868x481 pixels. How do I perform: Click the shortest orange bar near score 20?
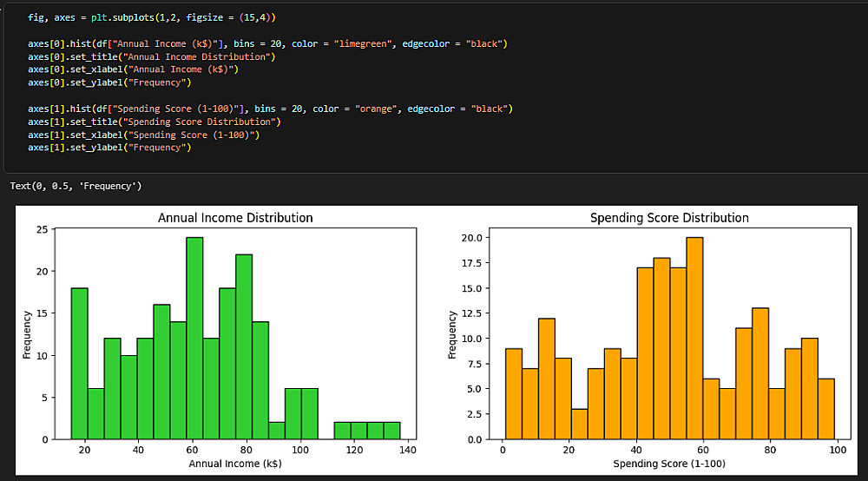[x=579, y=424]
